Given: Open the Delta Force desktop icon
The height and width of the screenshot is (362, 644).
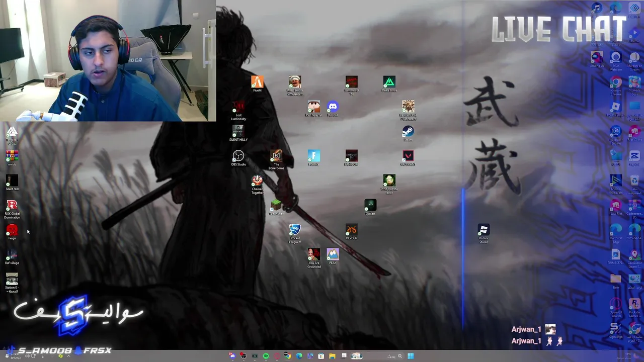Looking at the screenshot, I should [389, 83].
